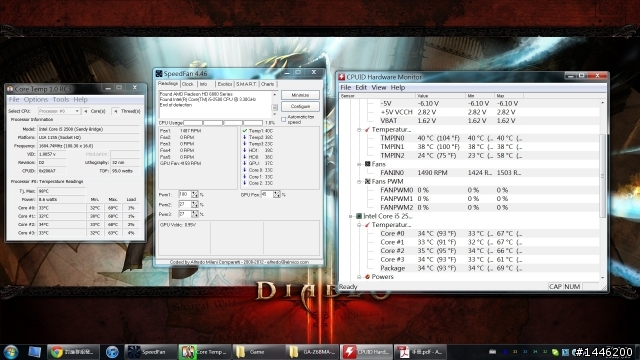Click the Core Temp title bar icon

click(x=10, y=89)
